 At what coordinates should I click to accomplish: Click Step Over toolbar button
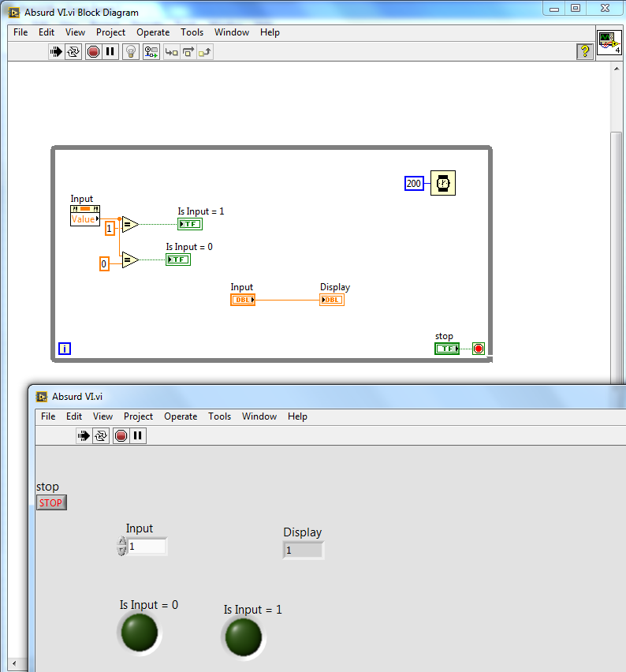point(188,52)
